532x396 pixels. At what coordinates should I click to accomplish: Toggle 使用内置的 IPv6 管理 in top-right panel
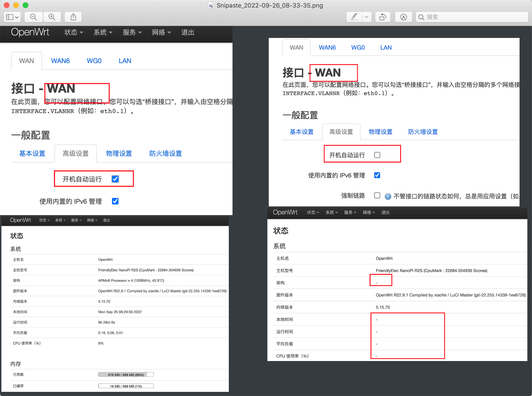click(377, 175)
